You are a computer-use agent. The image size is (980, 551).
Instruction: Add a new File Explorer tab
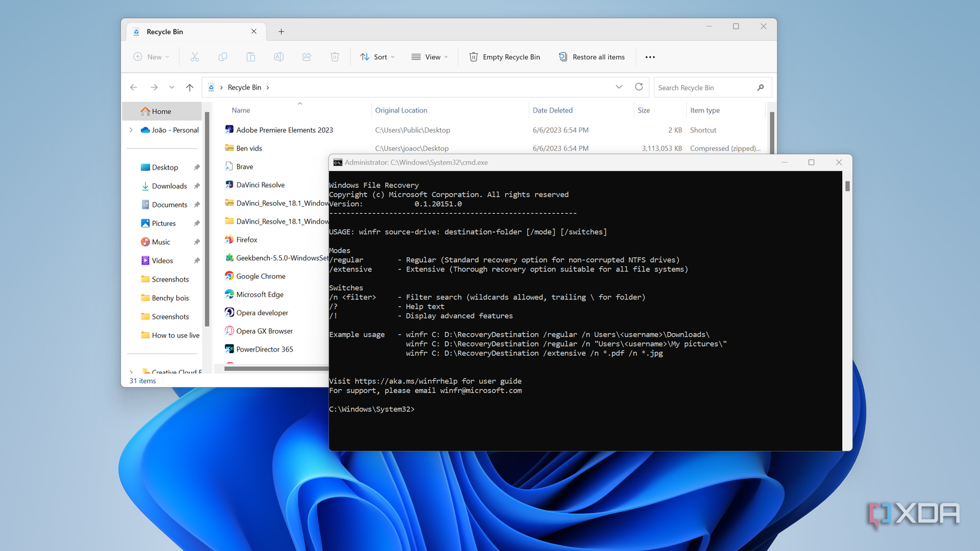pos(281,32)
